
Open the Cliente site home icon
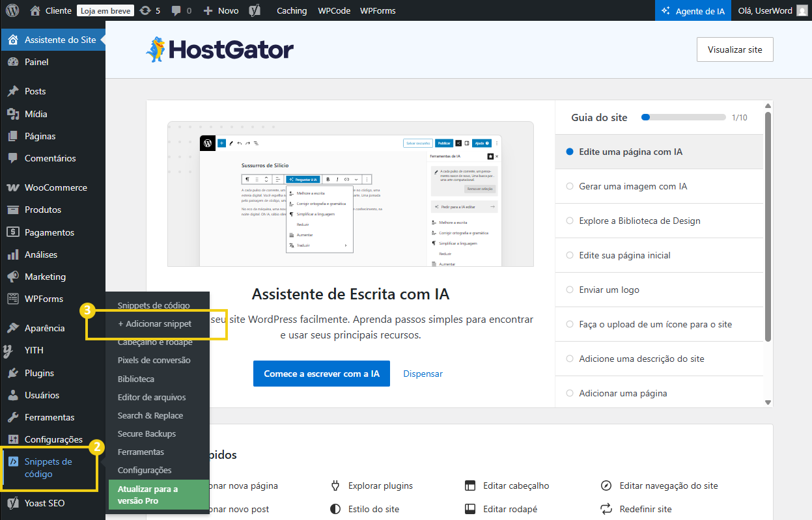point(35,10)
